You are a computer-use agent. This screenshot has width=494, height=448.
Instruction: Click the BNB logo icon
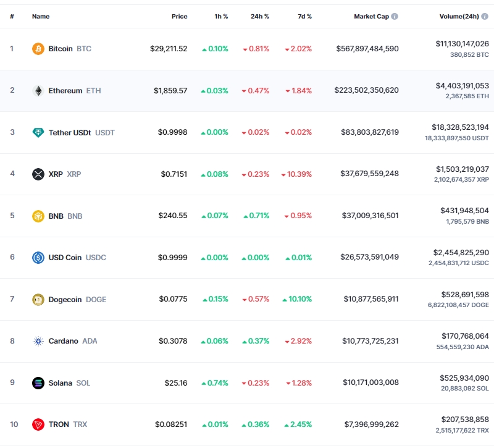tap(38, 216)
